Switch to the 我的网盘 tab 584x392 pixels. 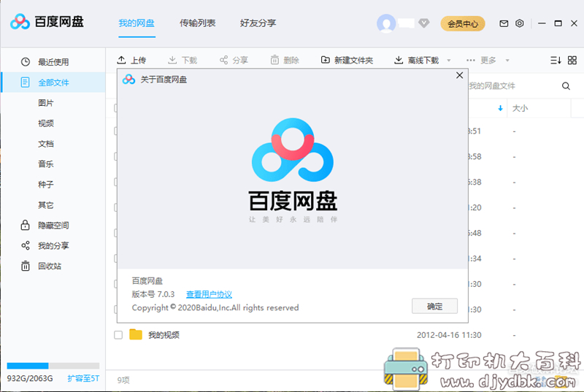tap(137, 23)
